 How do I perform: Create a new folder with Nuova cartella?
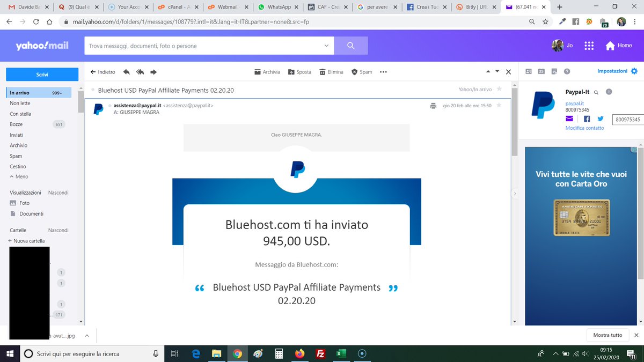pyautogui.click(x=27, y=241)
